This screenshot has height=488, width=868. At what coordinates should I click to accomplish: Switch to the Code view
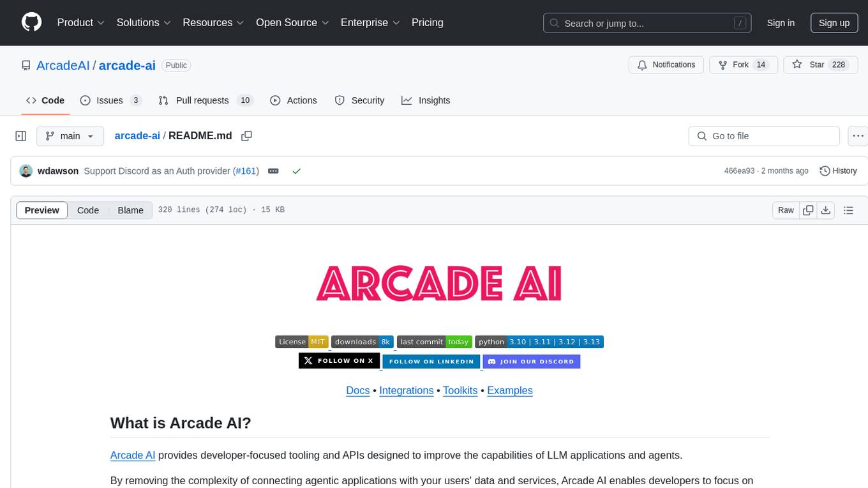[x=88, y=210]
